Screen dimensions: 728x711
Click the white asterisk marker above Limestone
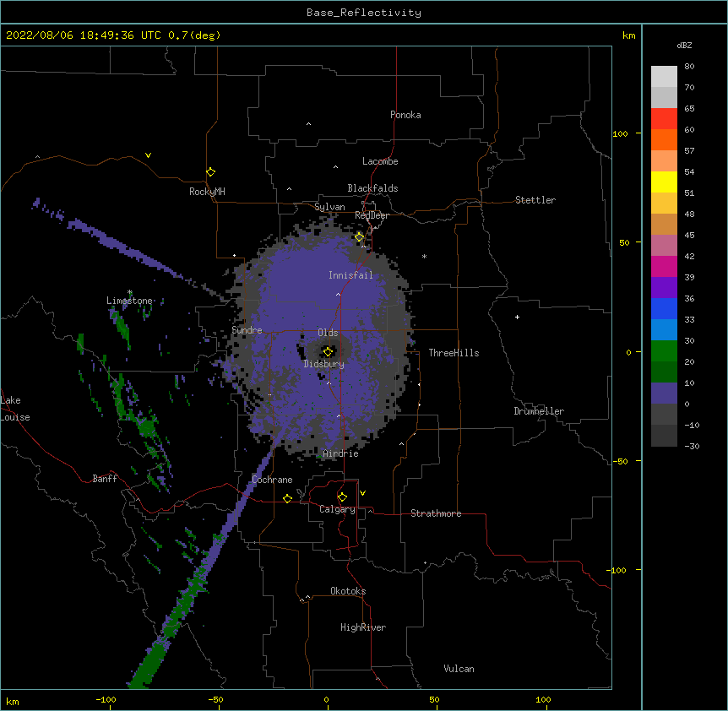(x=129, y=292)
